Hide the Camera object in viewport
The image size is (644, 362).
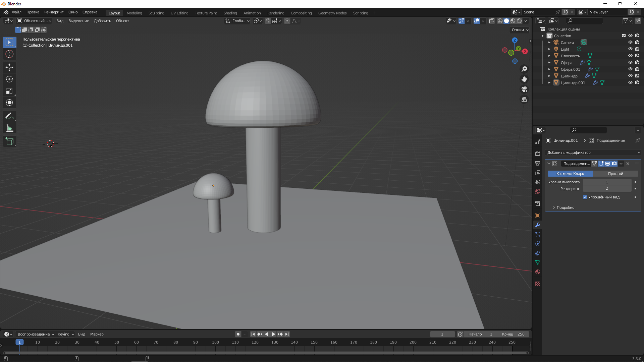pyautogui.click(x=630, y=42)
